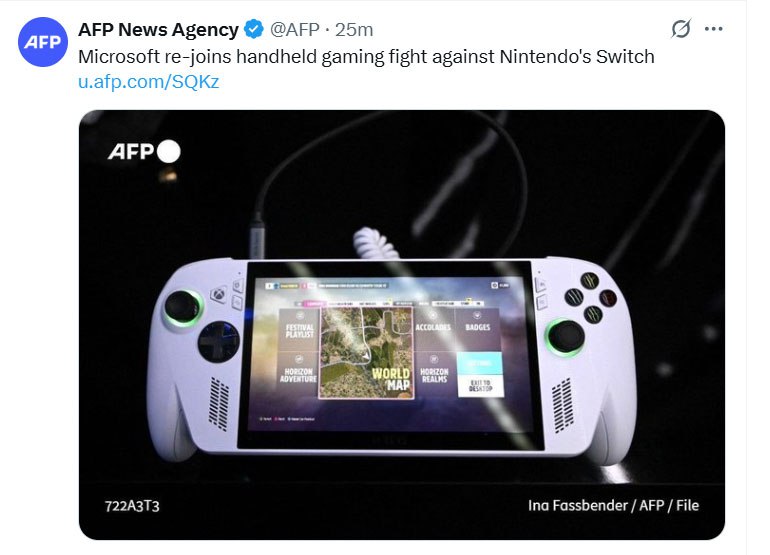Click the World Map tile in photo
Screen dimensions: 770x555
(366, 353)
